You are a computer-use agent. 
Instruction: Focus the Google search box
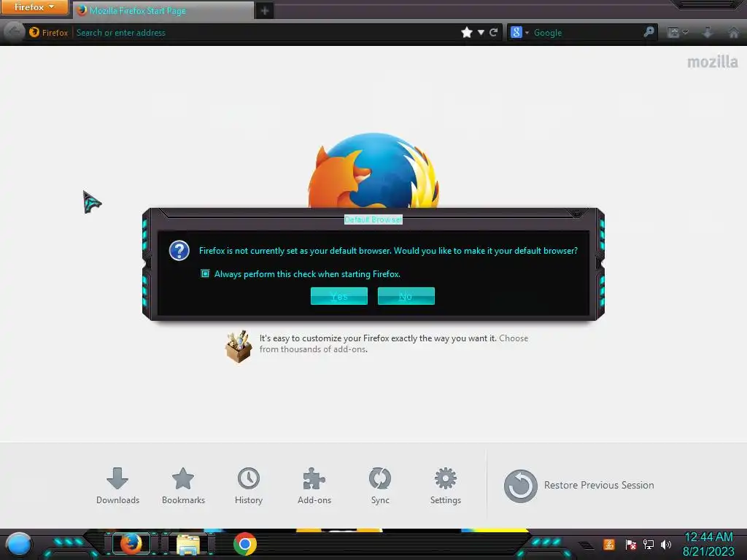pyautogui.click(x=586, y=32)
